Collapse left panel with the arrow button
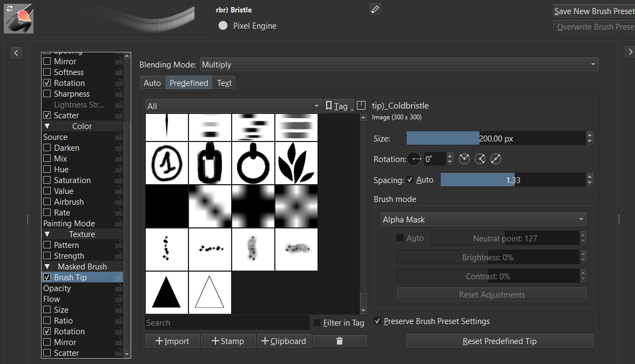The width and height of the screenshot is (635, 364). click(x=16, y=52)
